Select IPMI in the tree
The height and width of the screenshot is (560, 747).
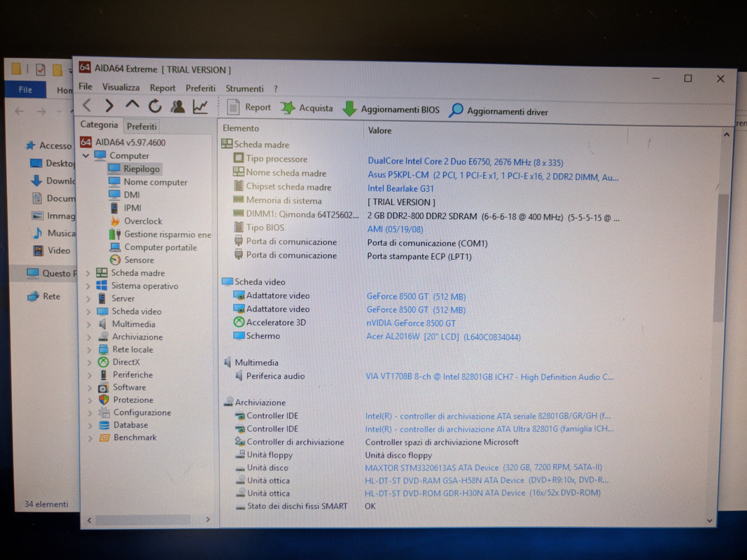coord(132,208)
